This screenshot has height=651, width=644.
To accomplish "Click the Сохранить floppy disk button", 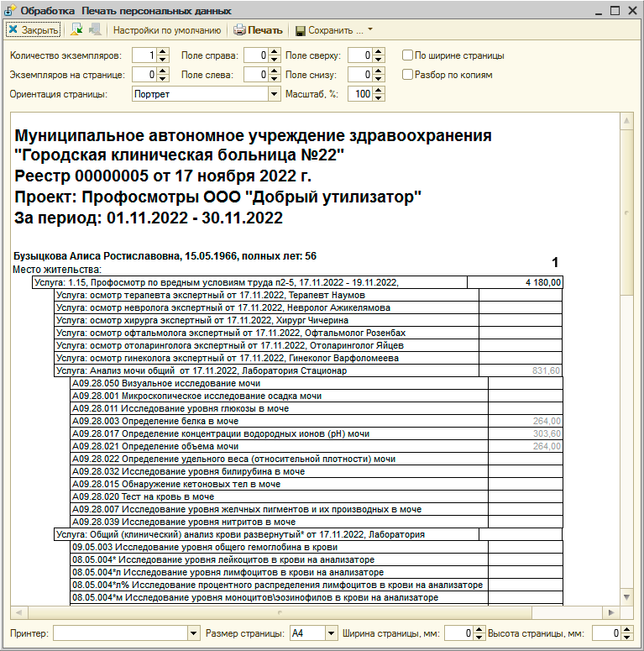I will point(329,30).
